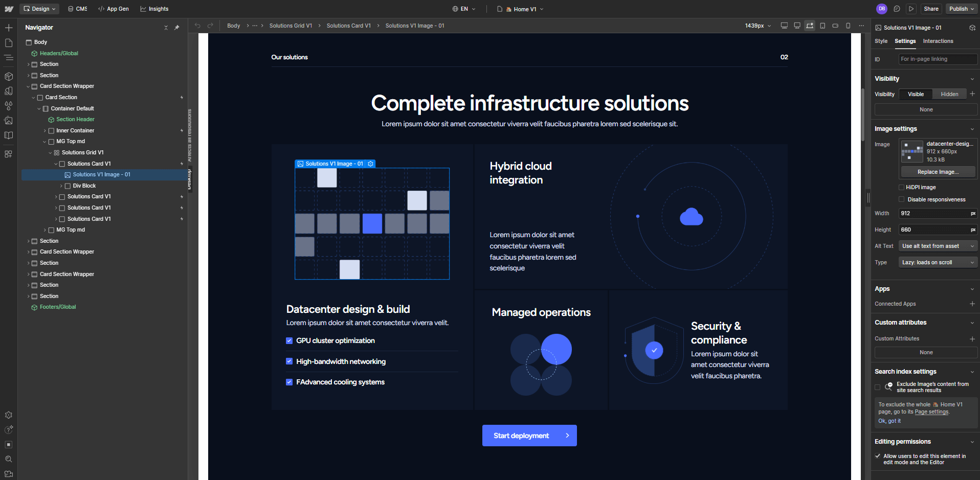The image size is (980, 480).
Task: Switch to the Interactions tab
Action: click(938, 41)
